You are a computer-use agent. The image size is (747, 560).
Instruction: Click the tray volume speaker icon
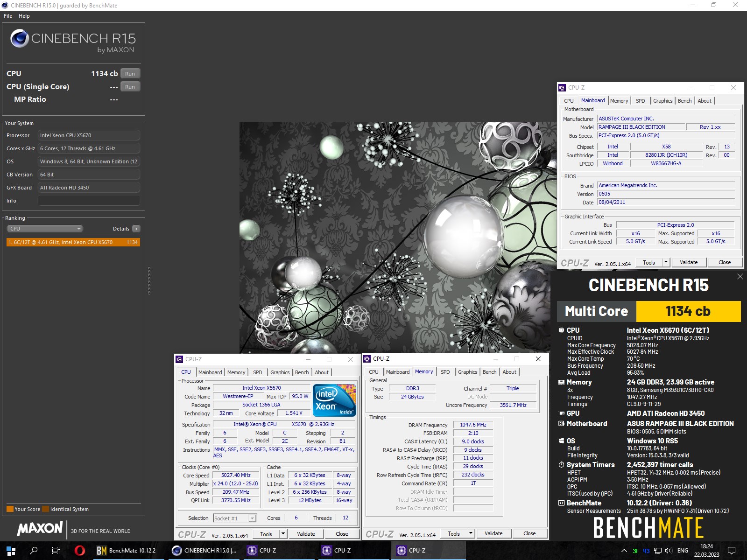tap(668, 551)
